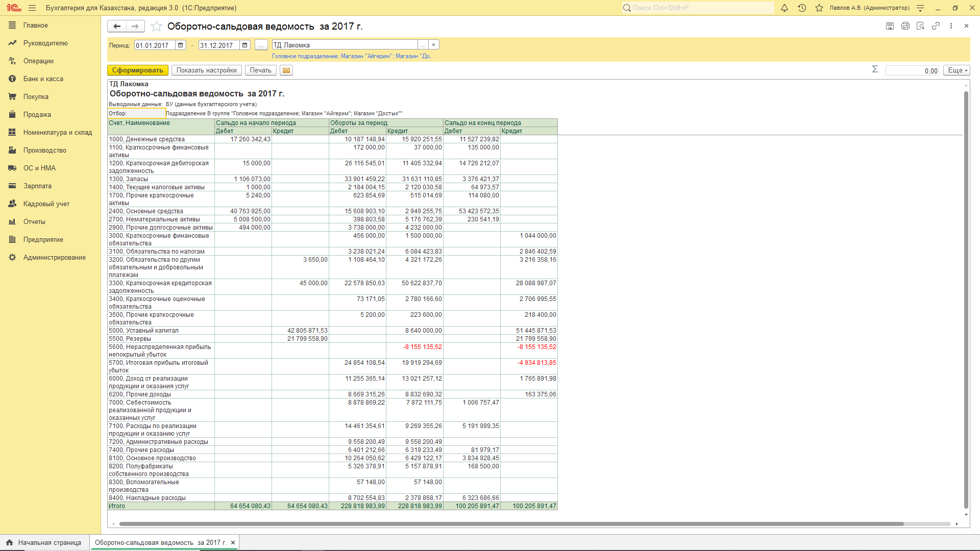Open notifications bell icon
This screenshot has height=551, width=980.
pyautogui.click(x=785, y=8)
